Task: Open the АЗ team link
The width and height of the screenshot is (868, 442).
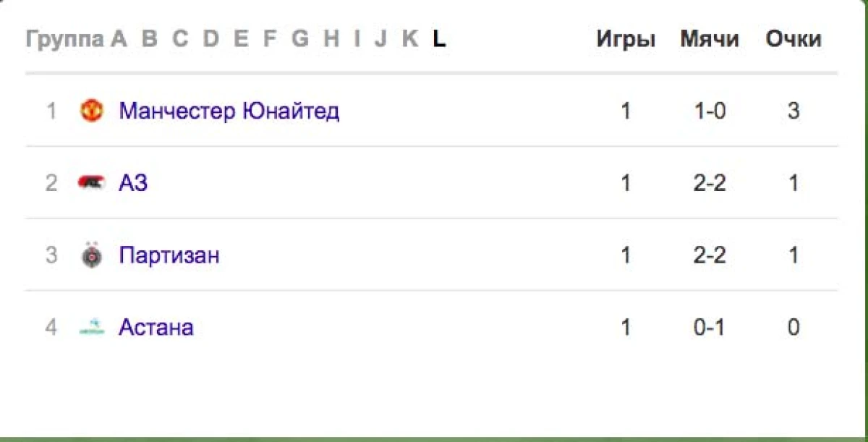Action: pyautogui.click(x=133, y=183)
